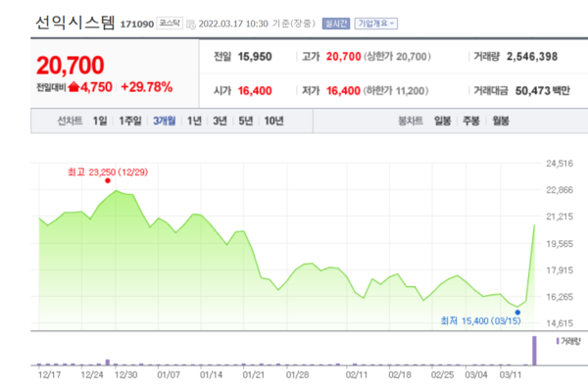588x390 pixels.
Task: Click the 24,516 price axis label
Action: [560, 164]
